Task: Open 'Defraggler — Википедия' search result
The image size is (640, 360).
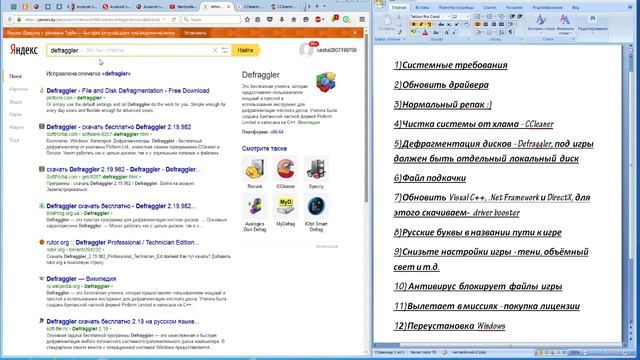Action: click(81, 279)
